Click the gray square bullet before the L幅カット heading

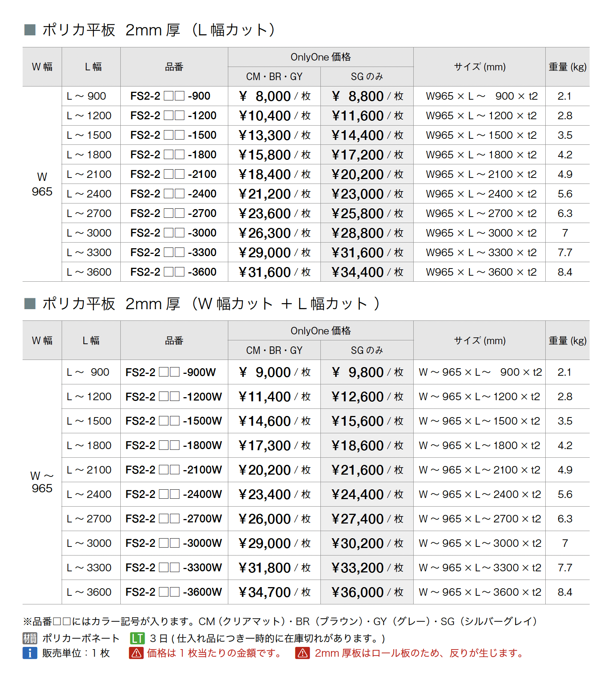click(30, 30)
